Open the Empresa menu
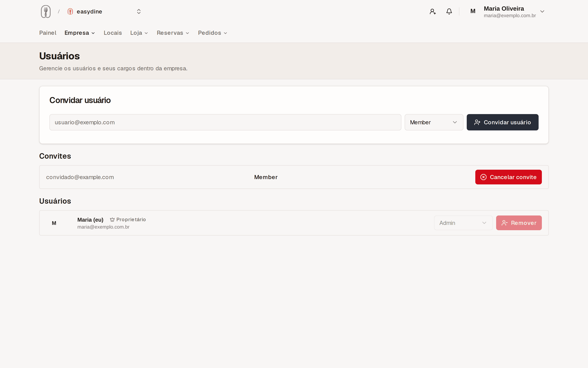The image size is (588, 368). pyautogui.click(x=80, y=33)
